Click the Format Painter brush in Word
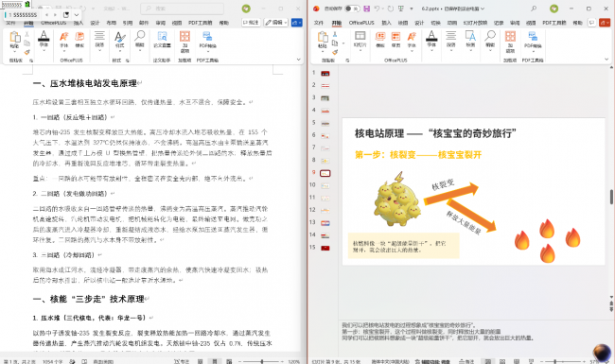This screenshot has height=364, width=615. pos(27,52)
